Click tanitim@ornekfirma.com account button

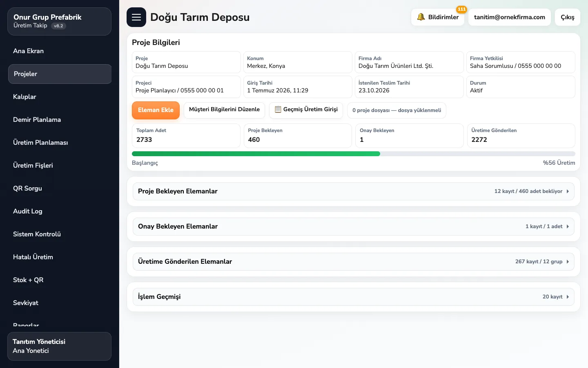tap(509, 17)
